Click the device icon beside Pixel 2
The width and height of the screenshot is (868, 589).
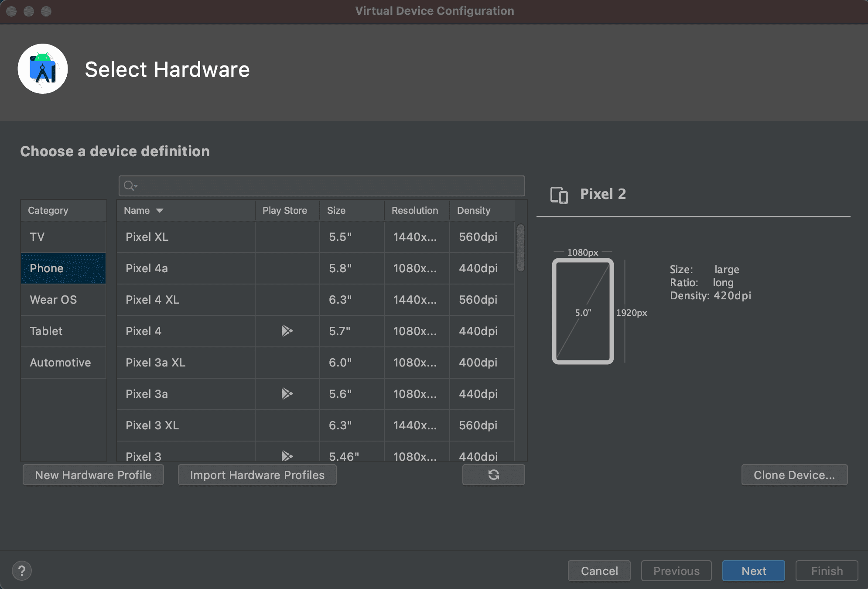pyautogui.click(x=559, y=195)
